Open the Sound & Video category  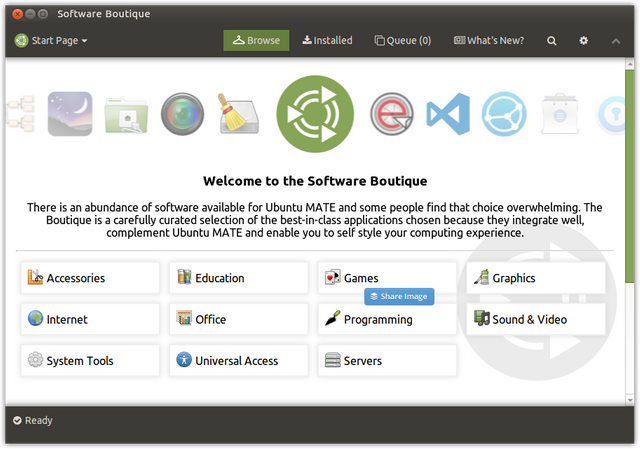click(536, 319)
